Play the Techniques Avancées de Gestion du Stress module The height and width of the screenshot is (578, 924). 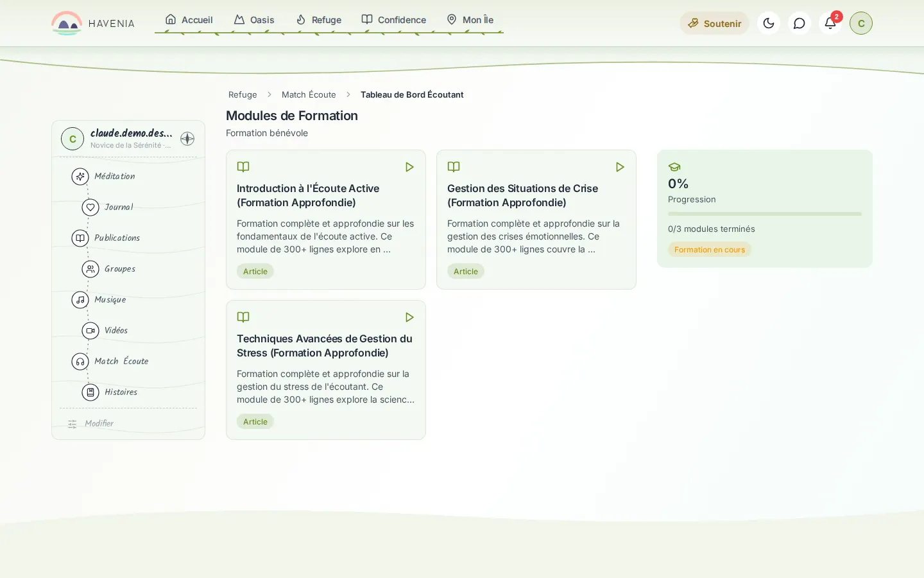[x=409, y=317]
